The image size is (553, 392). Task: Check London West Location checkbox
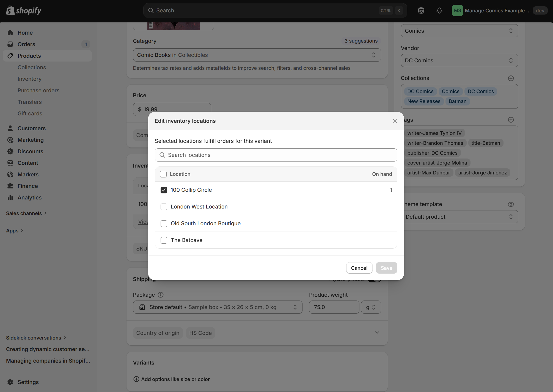(x=164, y=207)
